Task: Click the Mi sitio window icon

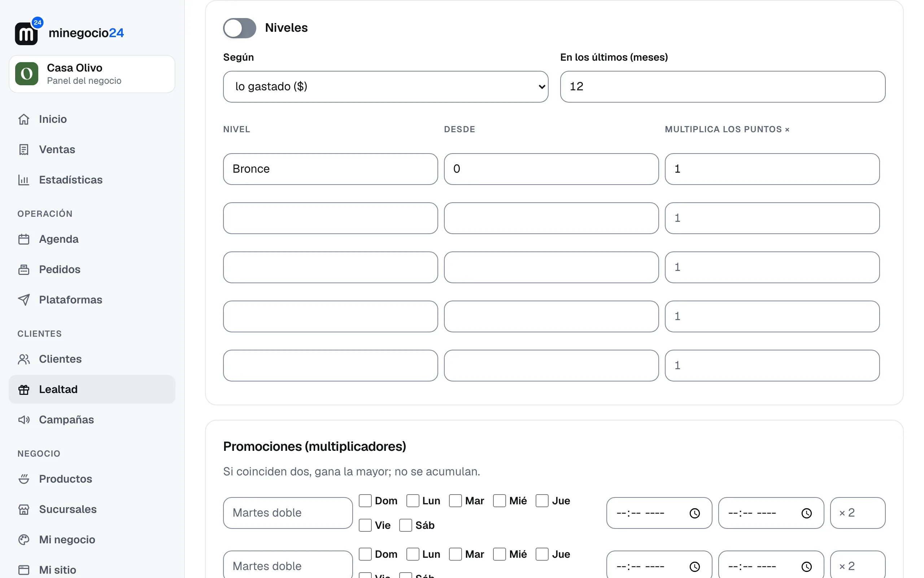Action: [24, 570]
